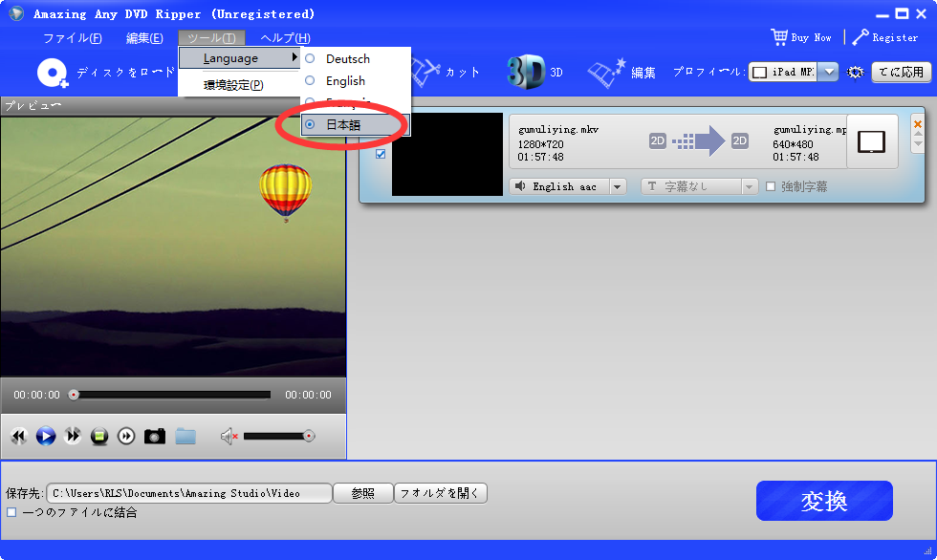
Task: Click フォルダを開く button
Action: 441,493
